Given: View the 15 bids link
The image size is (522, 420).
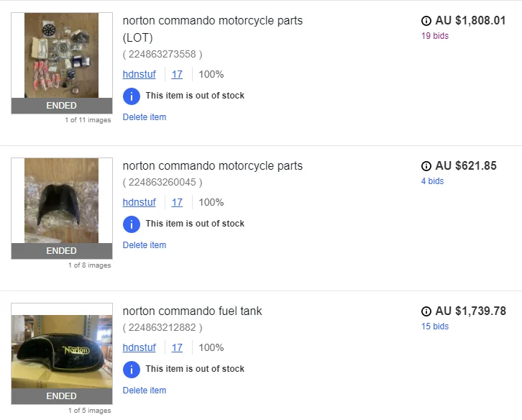Looking at the screenshot, I should (x=434, y=327).
